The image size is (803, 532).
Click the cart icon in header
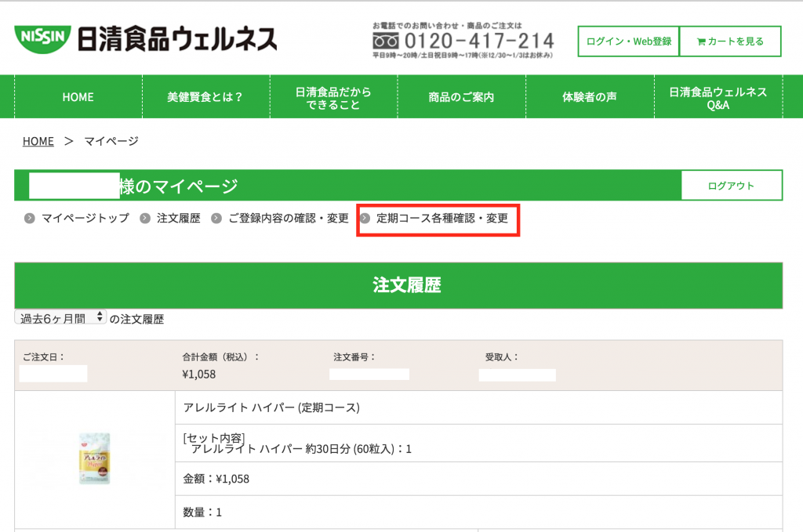click(701, 42)
